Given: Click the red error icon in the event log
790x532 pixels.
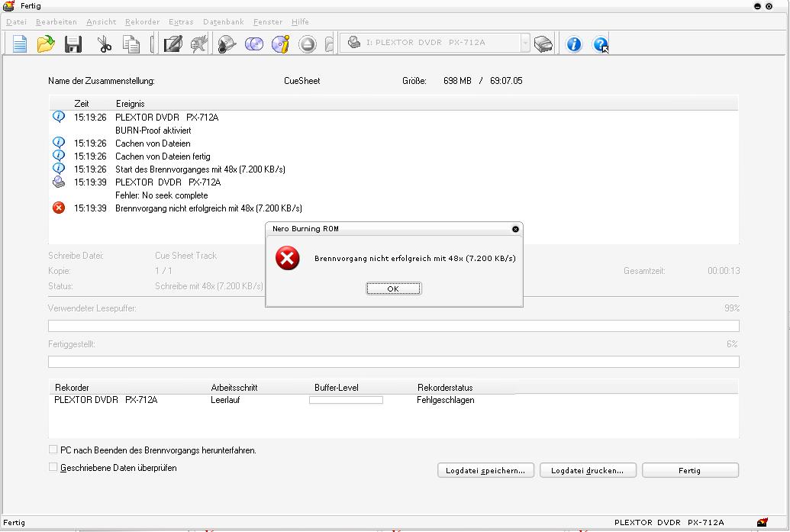Looking at the screenshot, I should (59, 208).
